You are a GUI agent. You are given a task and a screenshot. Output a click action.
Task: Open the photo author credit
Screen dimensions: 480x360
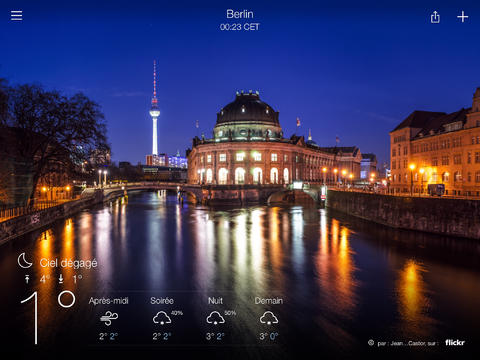[x=407, y=343]
